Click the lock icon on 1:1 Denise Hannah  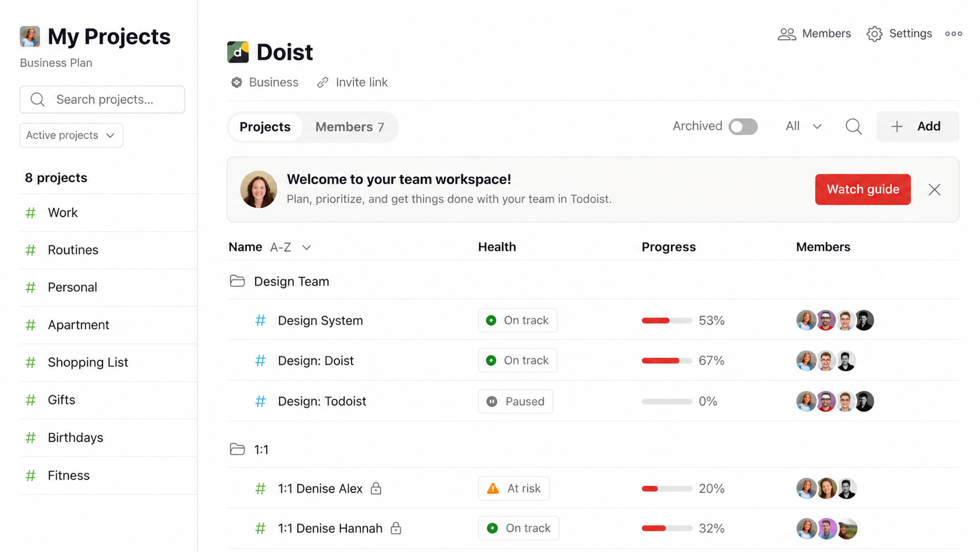(x=396, y=529)
